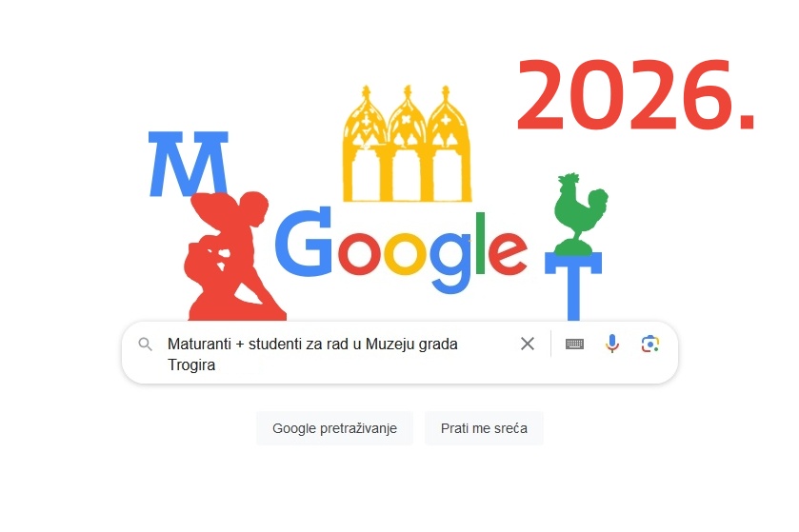Start voice search with microphone icon
The image size is (799, 532).
(x=612, y=344)
